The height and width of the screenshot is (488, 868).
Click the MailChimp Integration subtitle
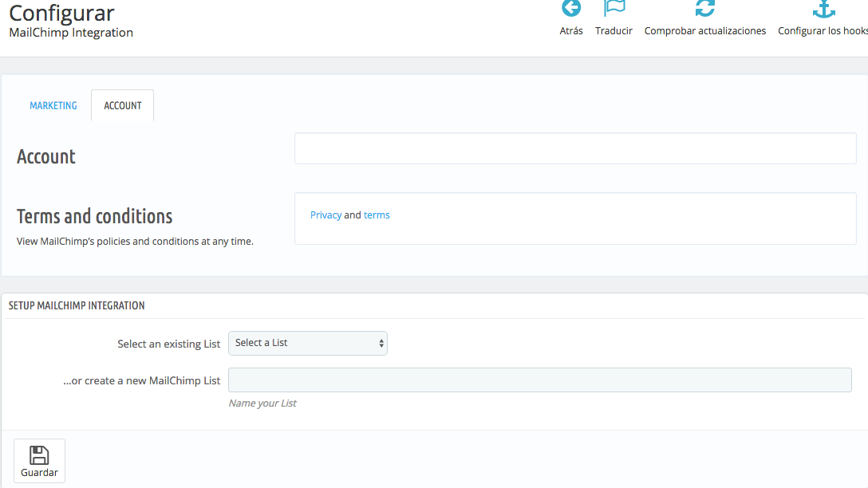[x=71, y=33]
